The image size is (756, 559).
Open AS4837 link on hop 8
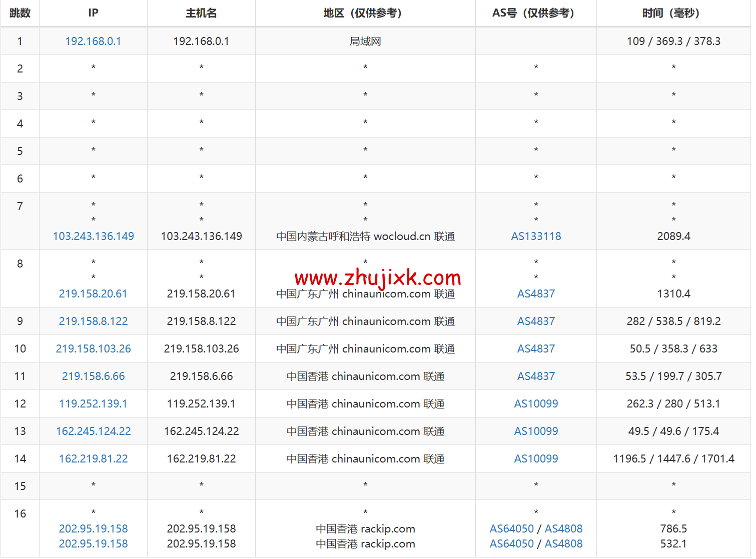click(536, 293)
